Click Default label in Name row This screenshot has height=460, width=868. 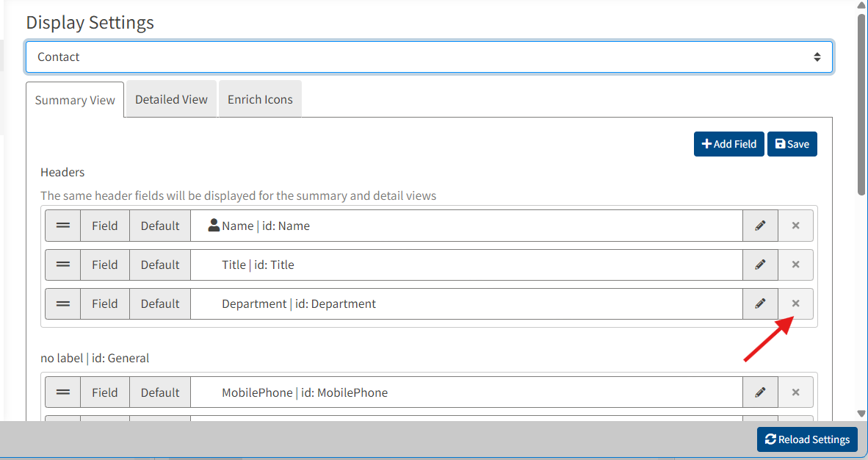160,226
